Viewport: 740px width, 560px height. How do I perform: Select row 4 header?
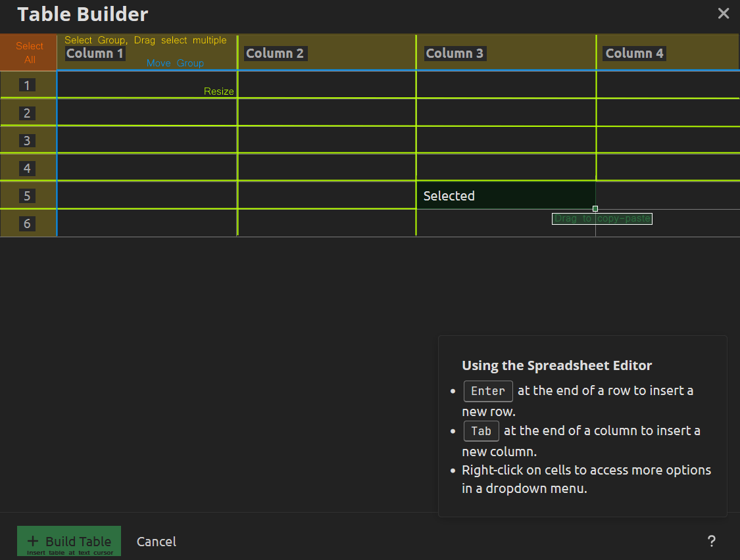click(28, 168)
